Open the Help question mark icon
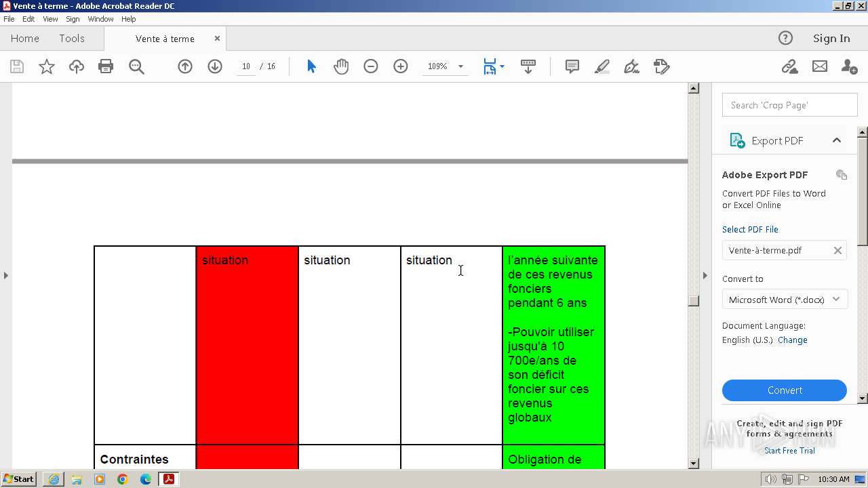This screenshot has height=488, width=868. 785,38
